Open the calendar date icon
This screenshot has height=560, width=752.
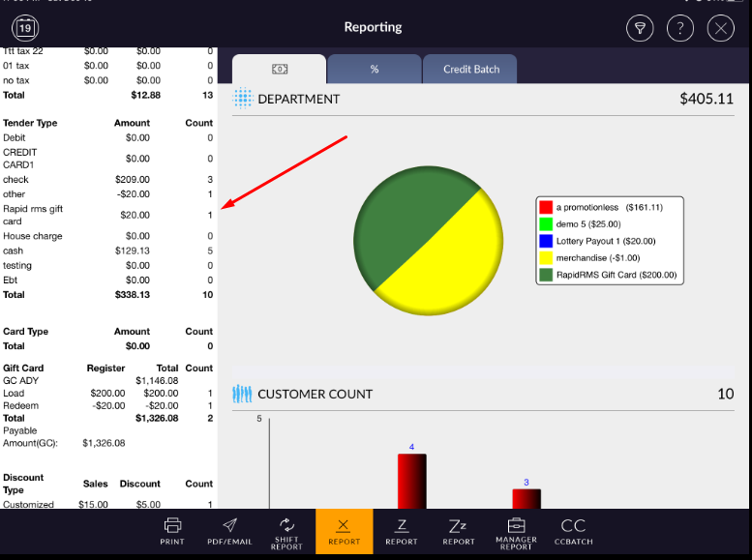(x=24, y=28)
